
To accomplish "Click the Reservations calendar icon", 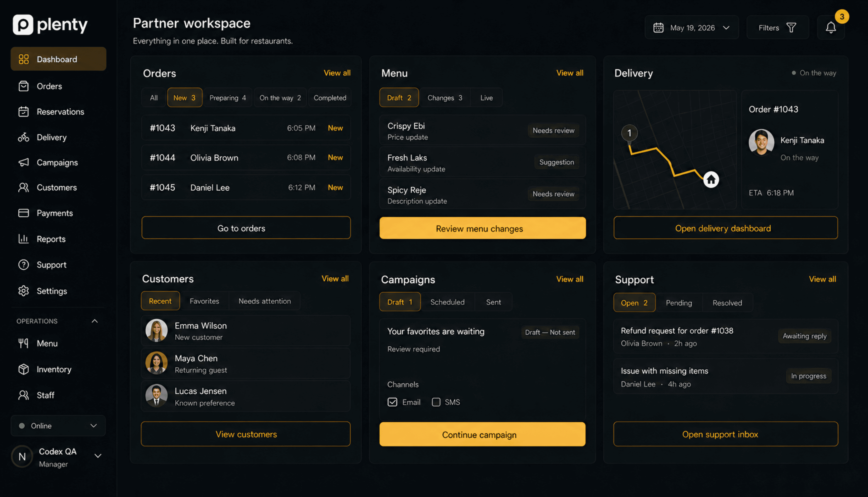I will pos(24,112).
